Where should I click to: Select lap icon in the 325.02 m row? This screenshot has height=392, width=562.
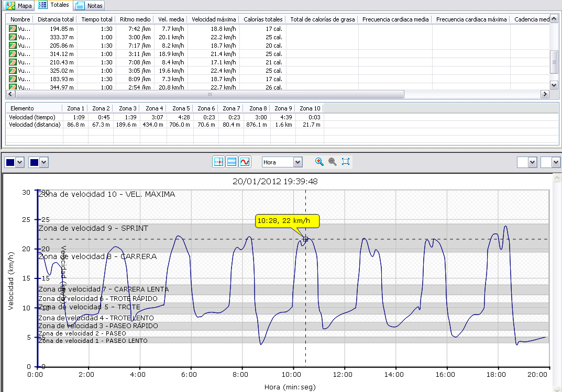pos(13,71)
